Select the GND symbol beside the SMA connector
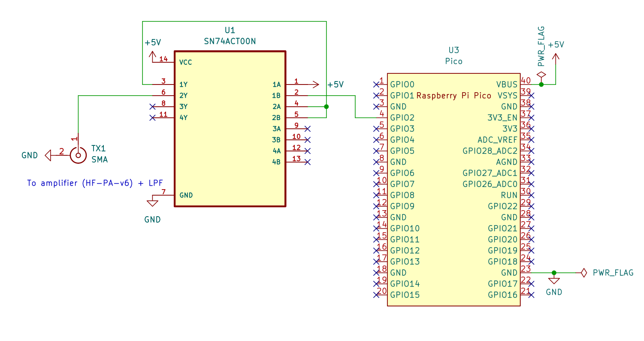 point(48,155)
